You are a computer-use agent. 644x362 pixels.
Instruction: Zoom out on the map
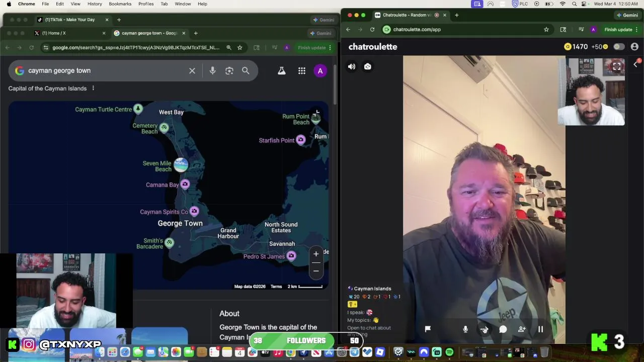(x=316, y=271)
